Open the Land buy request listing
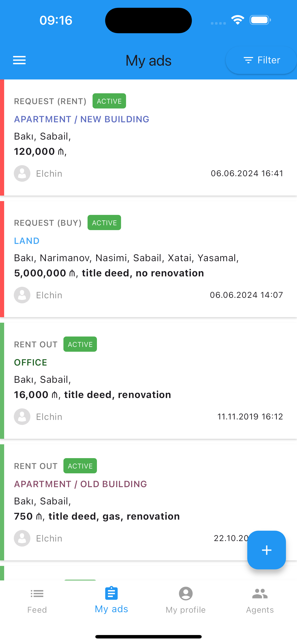Screen dimensions: 297x644 (x=27, y=241)
